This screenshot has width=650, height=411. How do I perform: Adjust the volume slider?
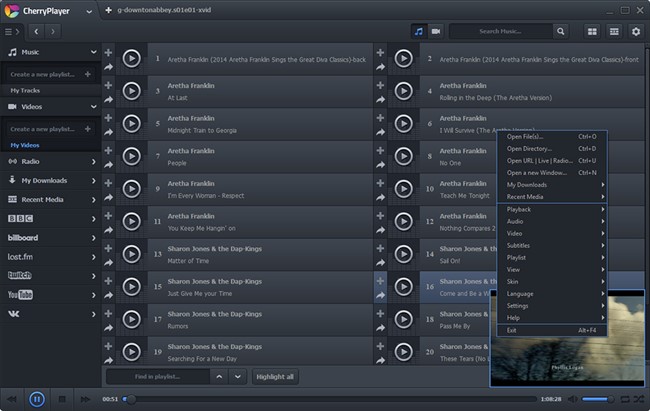pyautogui.click(x=597, y=399)
